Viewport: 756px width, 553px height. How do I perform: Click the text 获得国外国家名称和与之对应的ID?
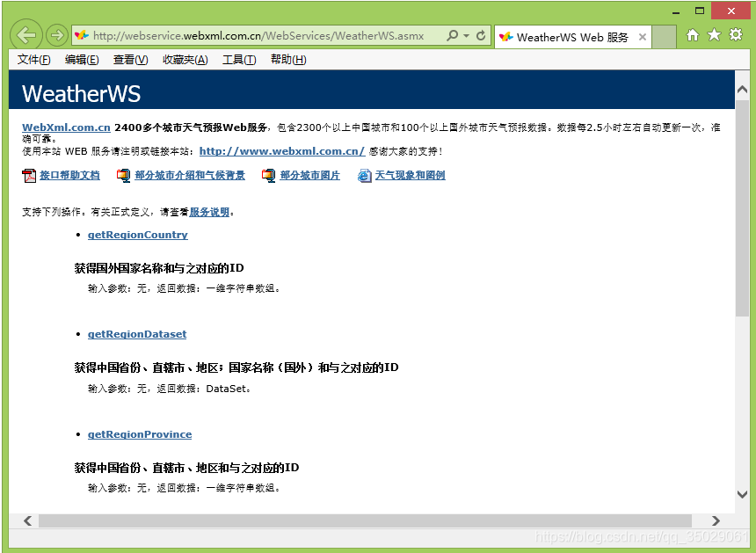(159, 268)
